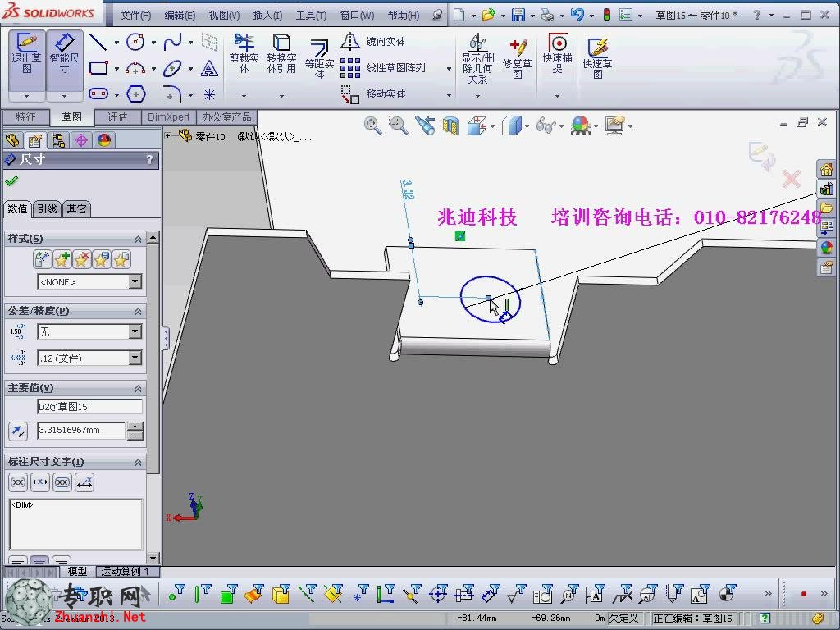Screen dimensions: 840x630
Task: Open the Line tool dropdown arrow
Action: point(116,42)
